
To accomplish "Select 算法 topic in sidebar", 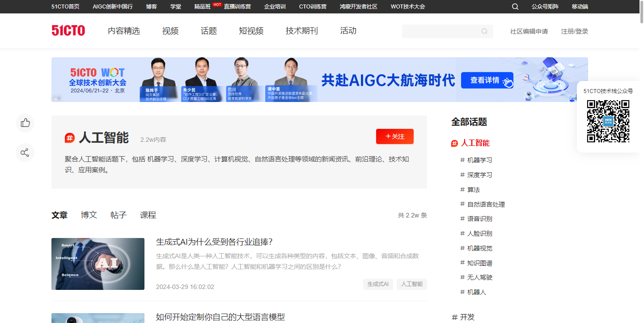I will pos(473,190).
